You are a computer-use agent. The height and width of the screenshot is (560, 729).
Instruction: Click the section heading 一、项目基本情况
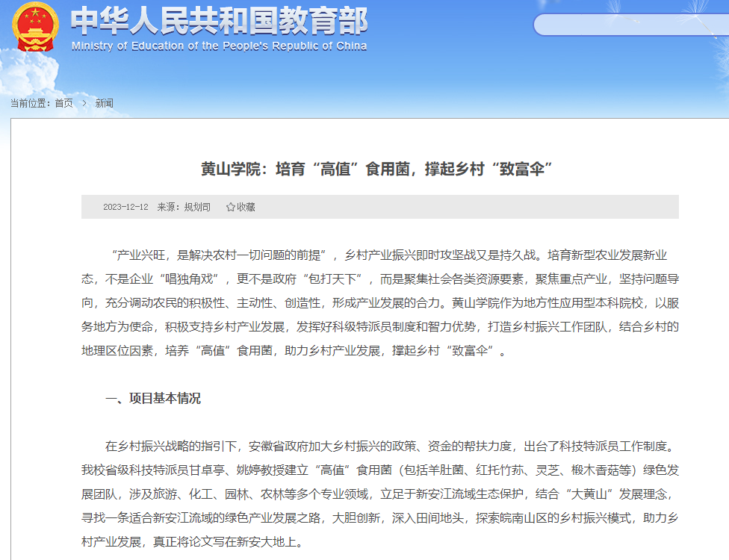153,398
